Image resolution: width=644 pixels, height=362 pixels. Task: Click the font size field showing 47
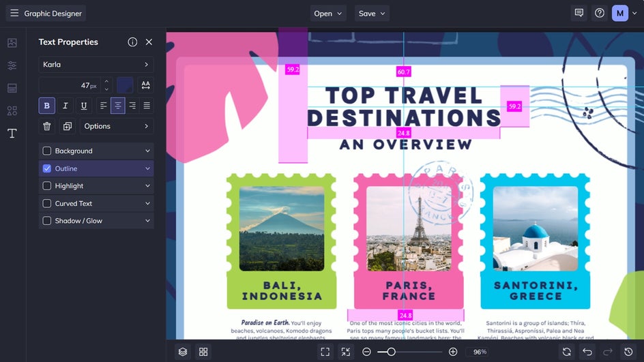tap(70, 85)
